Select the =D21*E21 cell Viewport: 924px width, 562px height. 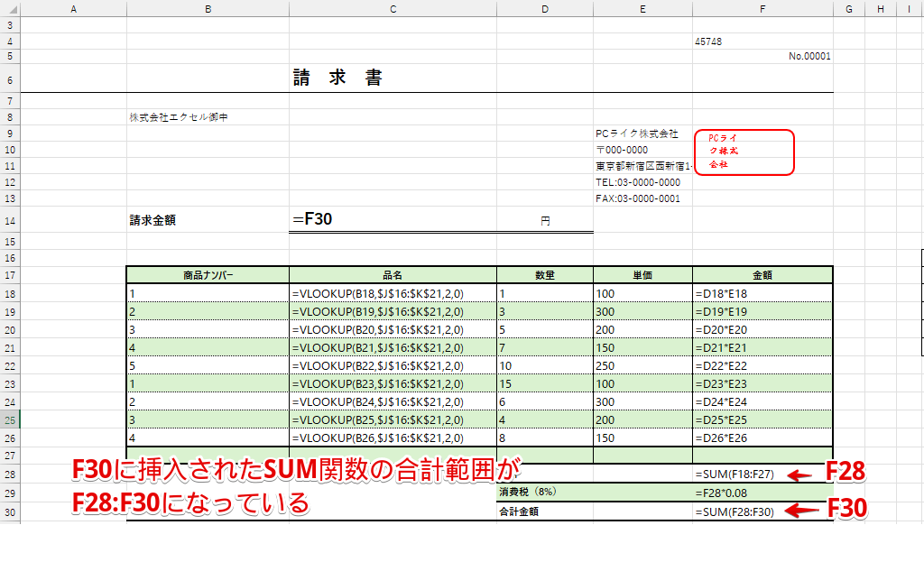[762, 347]
